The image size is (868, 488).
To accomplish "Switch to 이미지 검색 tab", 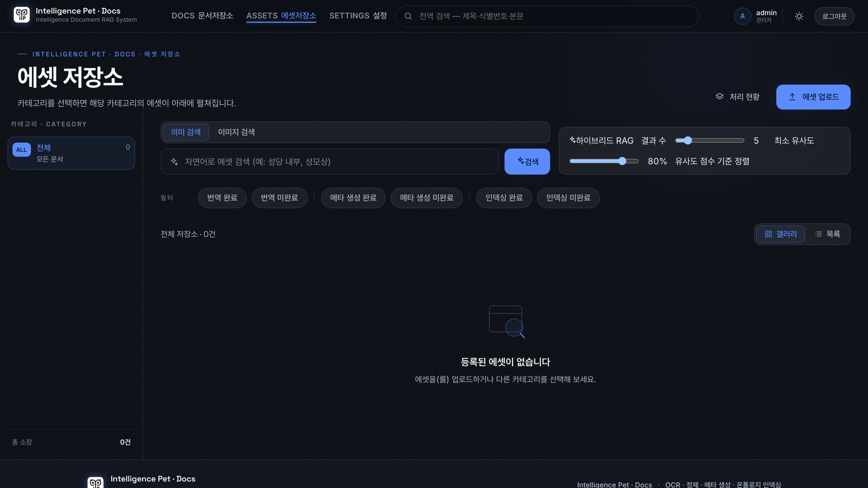I will tap(236, 132).
